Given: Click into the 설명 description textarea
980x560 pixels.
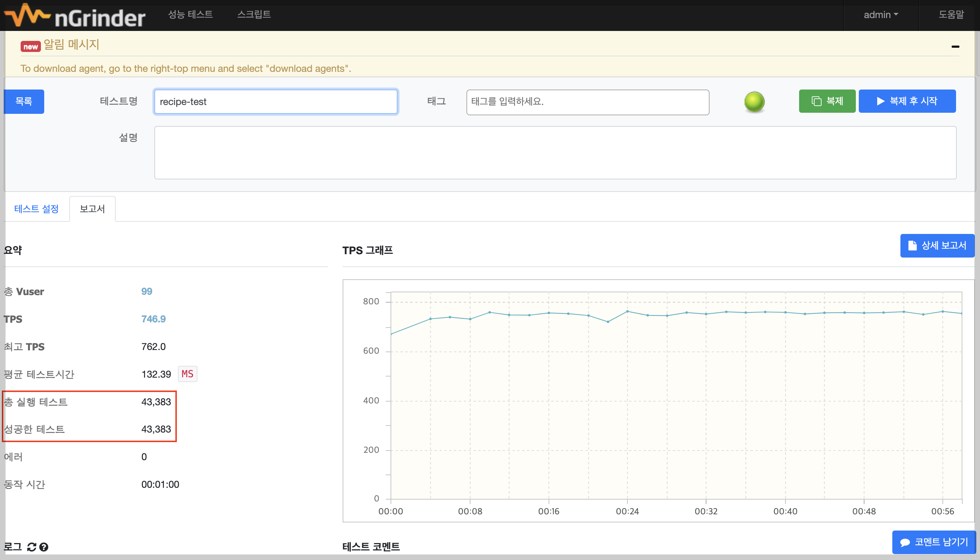Looking at the screenshot, I should pos(555,153).
